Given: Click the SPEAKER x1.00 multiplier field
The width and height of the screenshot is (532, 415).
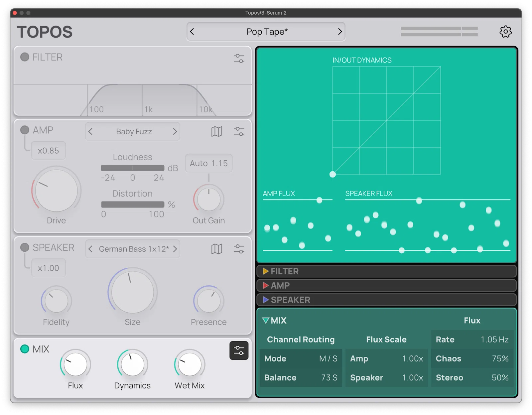Looking at the screenshot, I should [x=49, y=268].
